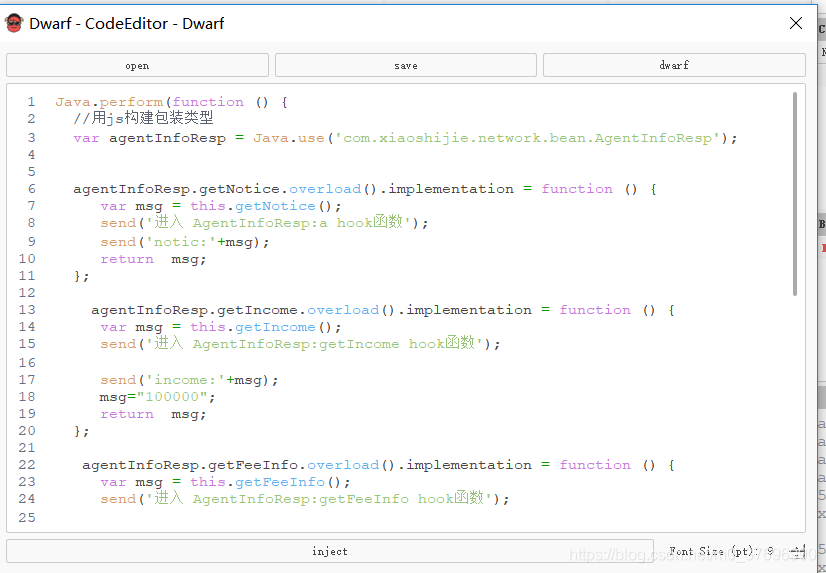Click the closing '};' on line 11

pyautogui.click(x=82, y=276)
